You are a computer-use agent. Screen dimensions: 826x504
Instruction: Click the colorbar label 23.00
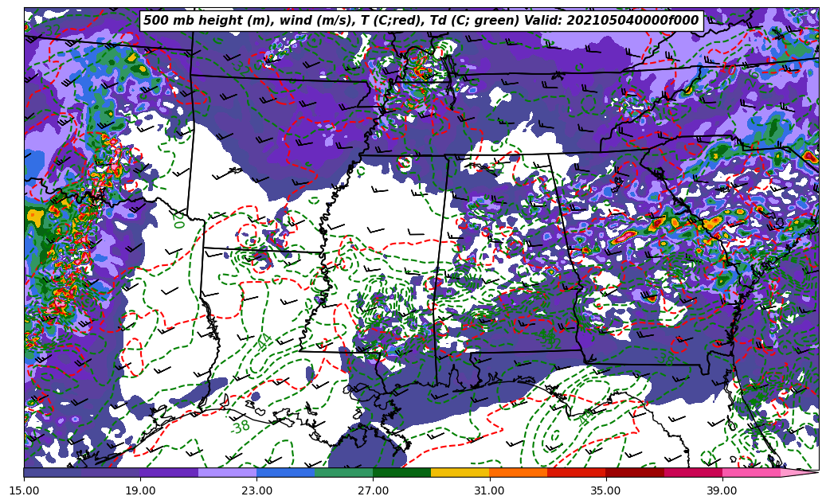256,490
